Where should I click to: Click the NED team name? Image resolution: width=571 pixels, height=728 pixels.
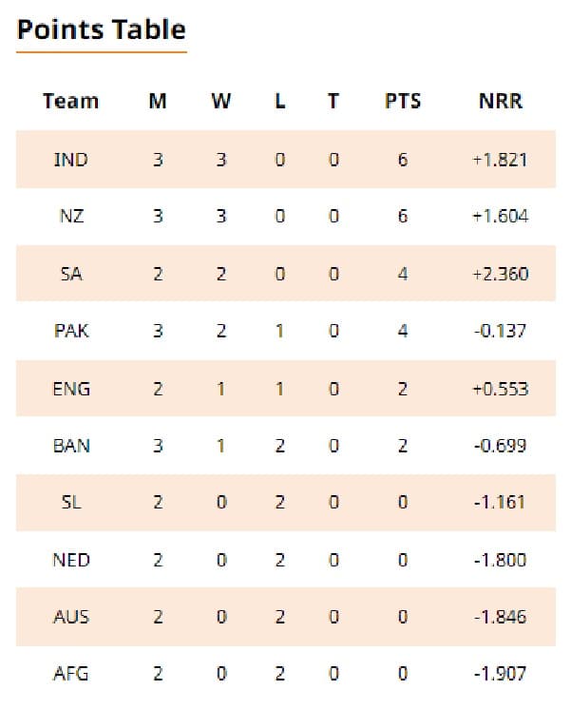tap(70, 560)
